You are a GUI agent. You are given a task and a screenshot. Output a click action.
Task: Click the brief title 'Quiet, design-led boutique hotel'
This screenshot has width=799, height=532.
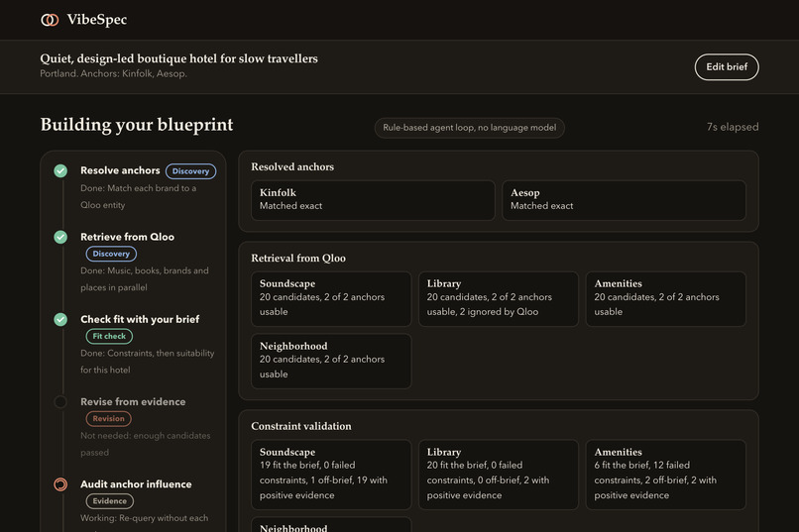(178, 58)
